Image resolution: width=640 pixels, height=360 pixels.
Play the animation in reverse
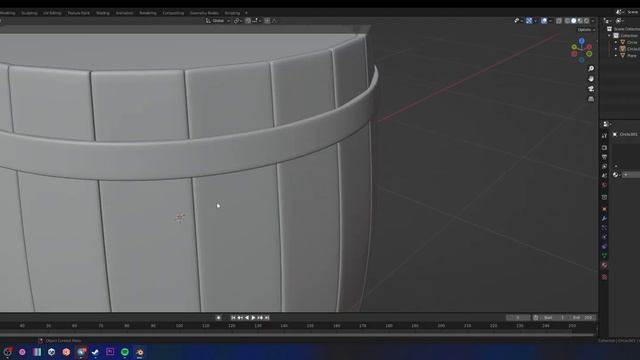pyautogui.click(x=247, y=318)
